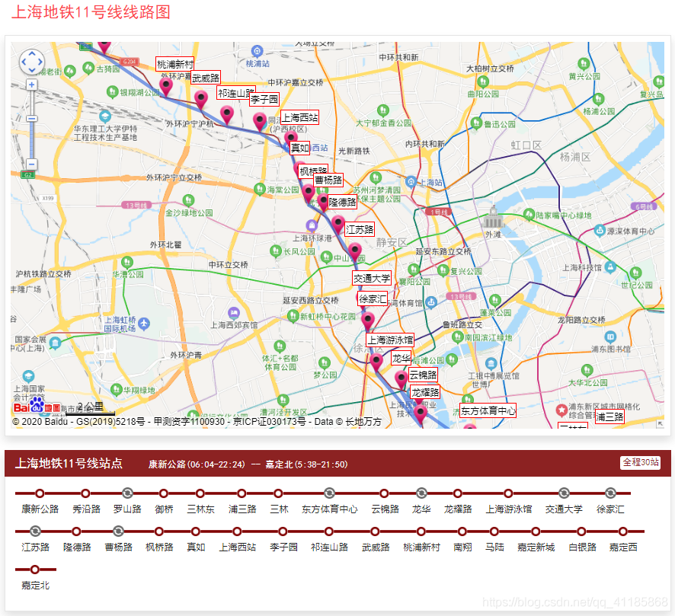Click the 交通大学 label on map
Viewport: 675px width, 616px height.
372,279
